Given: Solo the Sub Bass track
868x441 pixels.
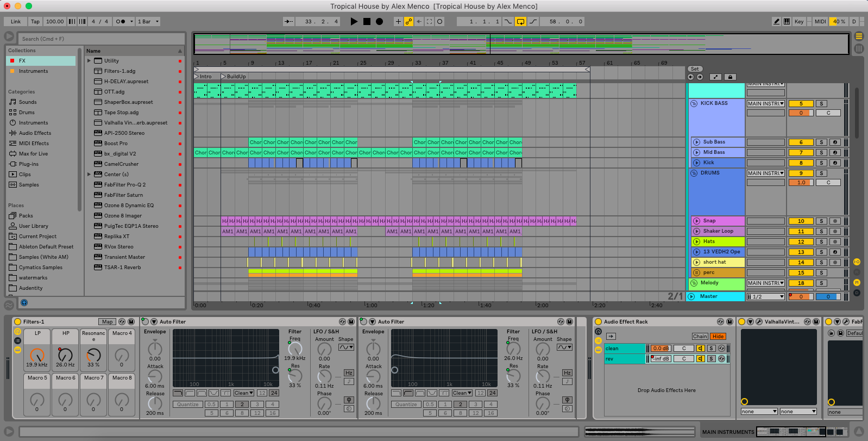Looking at the screenshot, I should coord(821,142).
